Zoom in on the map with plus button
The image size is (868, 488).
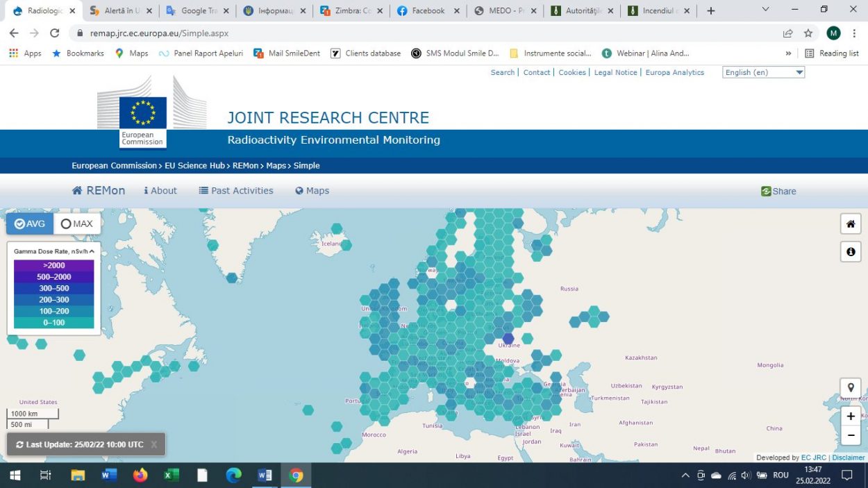pyautogui.click(x=851, y=417)
